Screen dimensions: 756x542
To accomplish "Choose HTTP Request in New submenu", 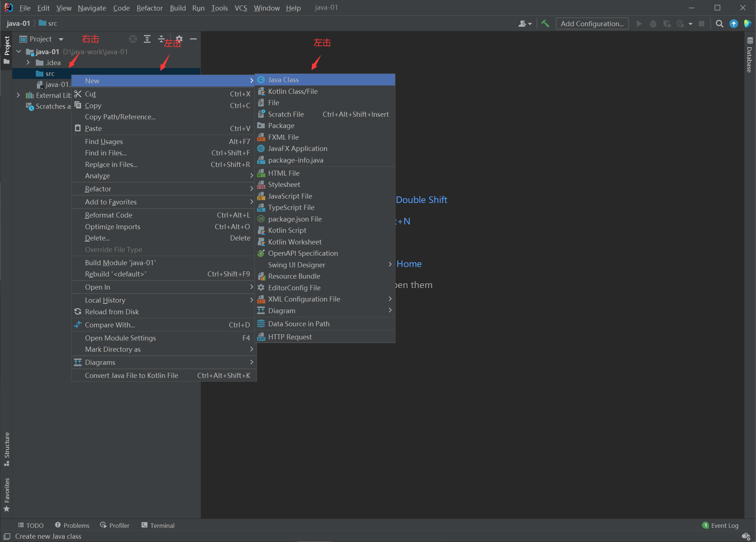I will (x=325, y=337).
